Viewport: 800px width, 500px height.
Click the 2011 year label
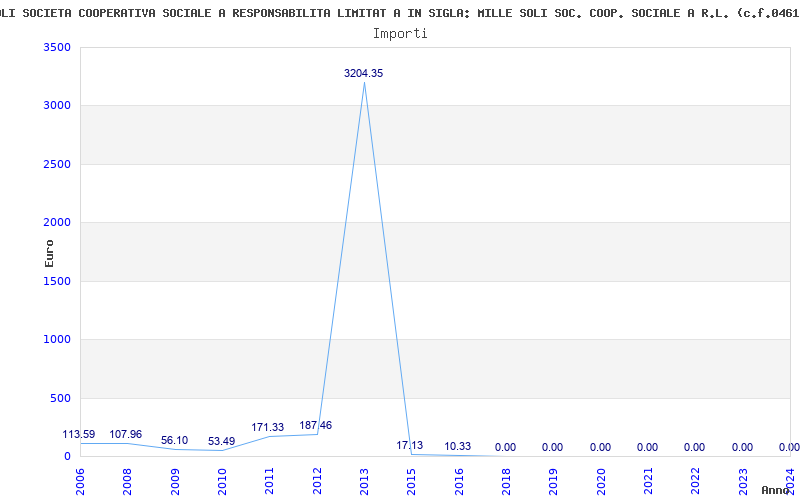pos(269,482)
